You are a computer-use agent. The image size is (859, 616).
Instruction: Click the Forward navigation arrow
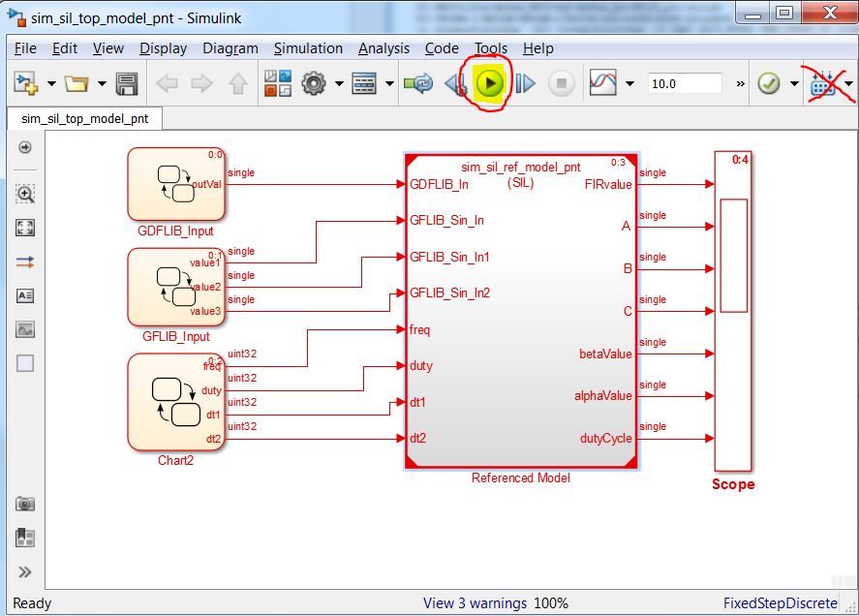coord(201,84)
